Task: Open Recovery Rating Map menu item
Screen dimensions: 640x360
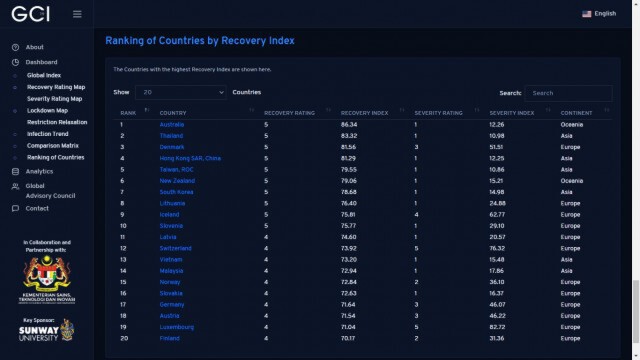Action: tap(56, 87)
